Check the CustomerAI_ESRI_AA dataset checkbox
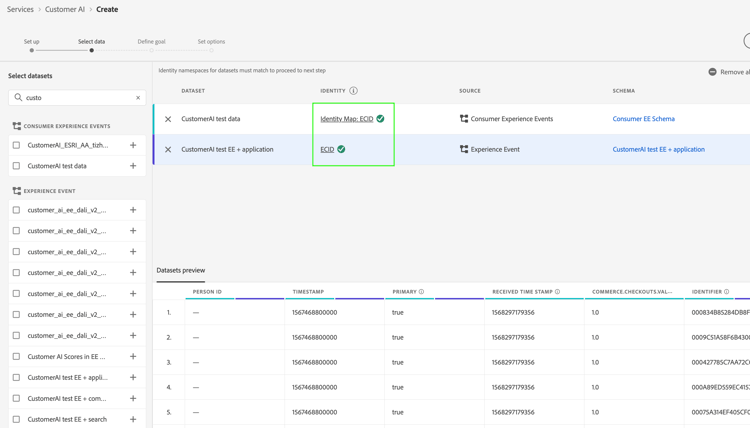 pos(16,145)
